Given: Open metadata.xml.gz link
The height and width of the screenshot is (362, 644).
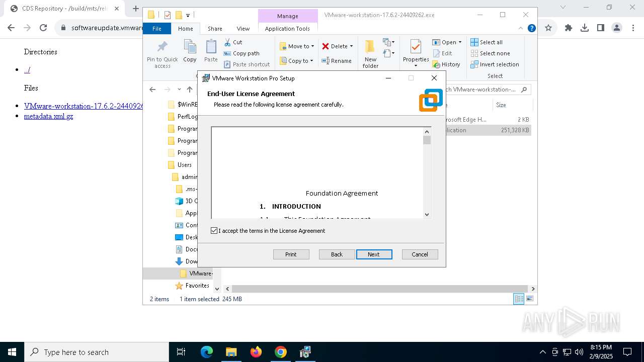Looking at the screenshot, I should (48, 116).
